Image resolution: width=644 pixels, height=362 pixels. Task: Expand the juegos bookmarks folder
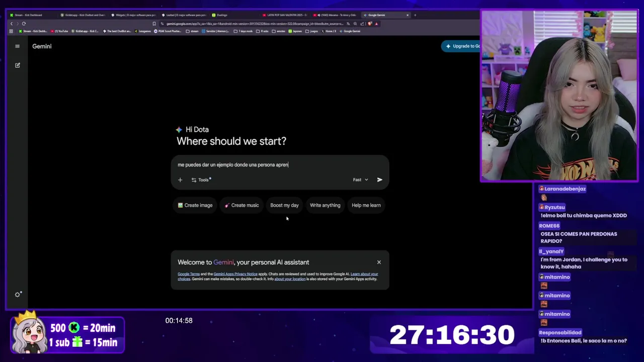coord(311,31)
